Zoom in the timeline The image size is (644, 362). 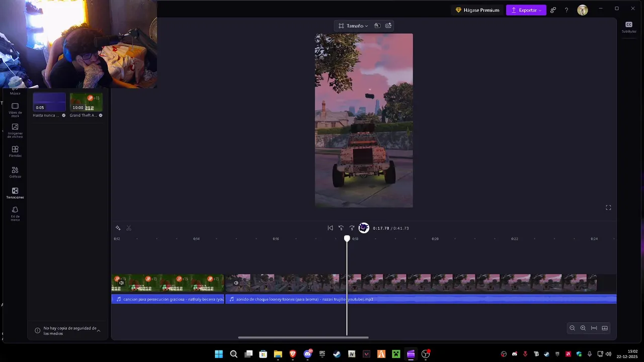[583, 328]
